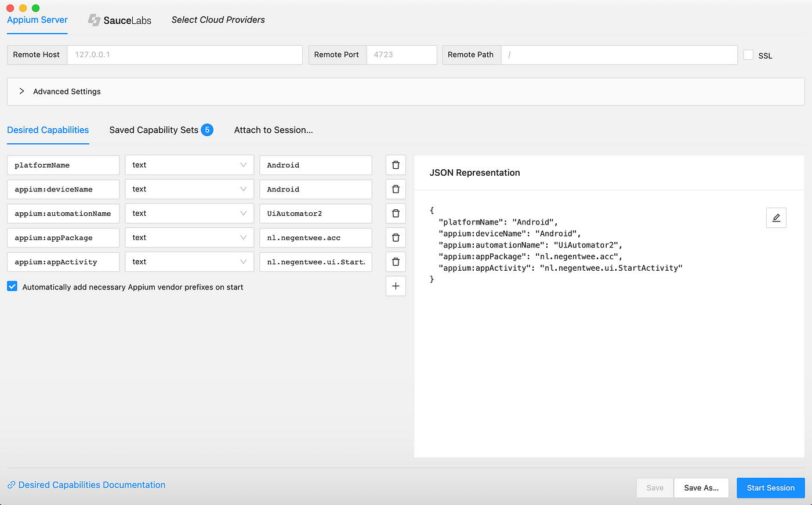Click the green macOS fullscreen window button
Screen dimensions: 812x505
35,8
